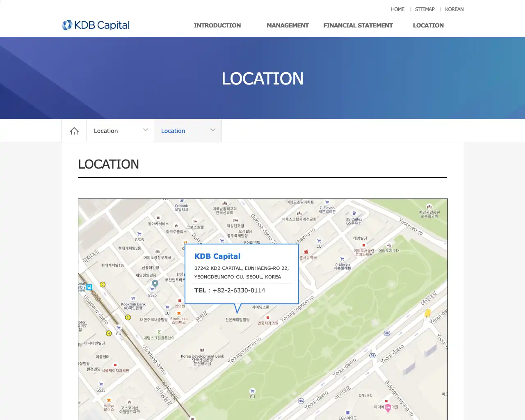Expand the first Location breadcrumb dropdown
Image resolution: width=525 pixels, height=420 pixels.
[x=120, y=130]
